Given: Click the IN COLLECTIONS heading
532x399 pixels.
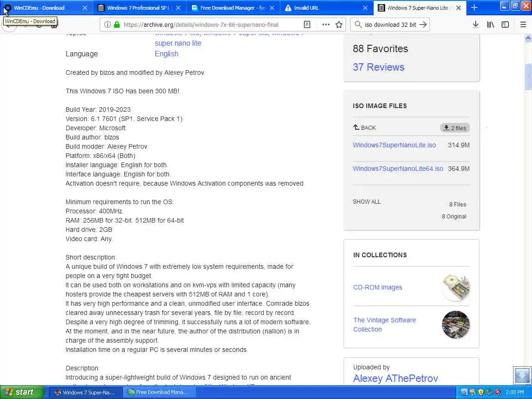Looking at the screenshot, I should 380,255.
